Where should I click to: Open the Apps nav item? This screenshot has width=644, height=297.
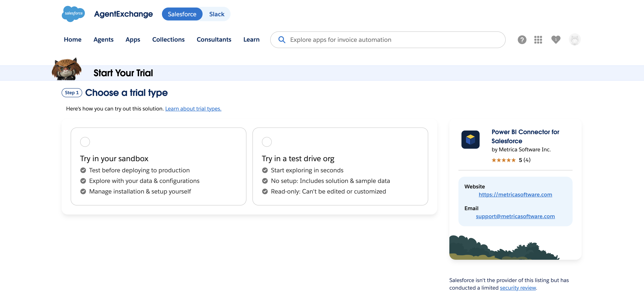pos(133,40)
